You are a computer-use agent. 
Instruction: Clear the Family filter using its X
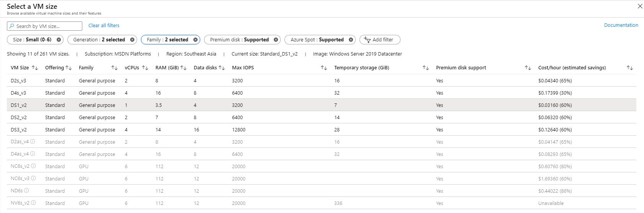click(195, 40)
